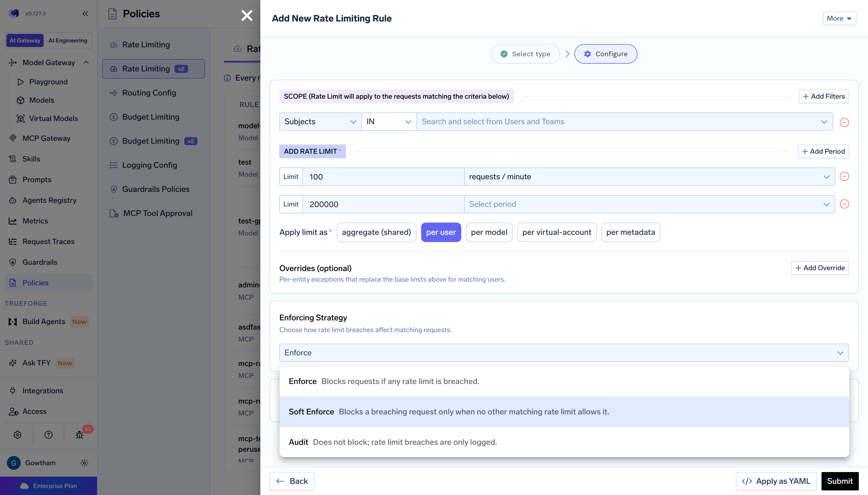The height and width of the screenshot is (495, 868).
Task: Open Routing Config policy menu item
Action: 154,93
